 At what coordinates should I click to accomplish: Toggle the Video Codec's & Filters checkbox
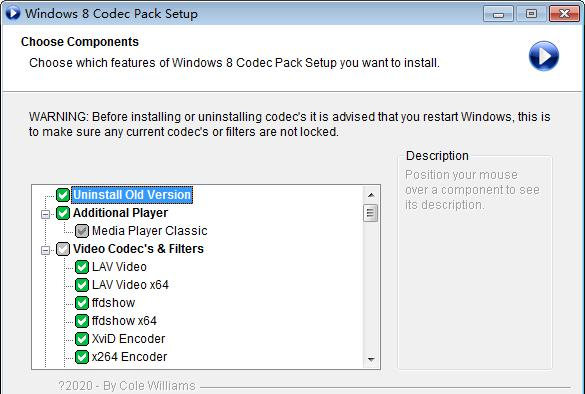(63, 249)
